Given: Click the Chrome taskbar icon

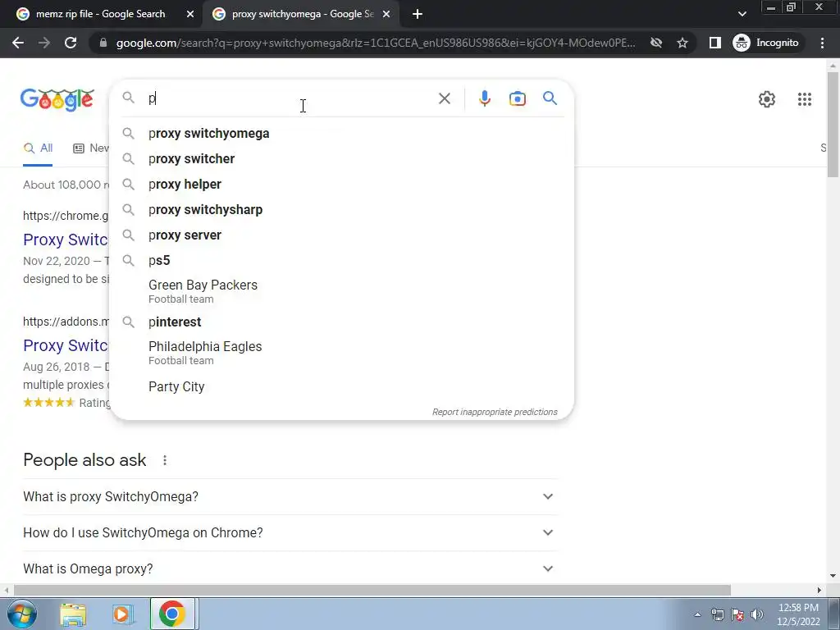Looking at the screenshot, I should point(171,614).
